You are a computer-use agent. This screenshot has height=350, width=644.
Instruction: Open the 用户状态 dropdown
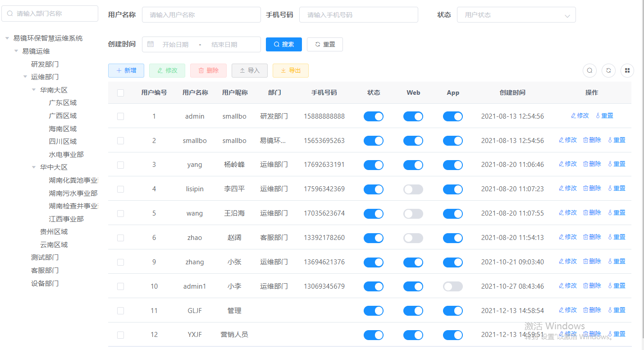coord(516,15)
